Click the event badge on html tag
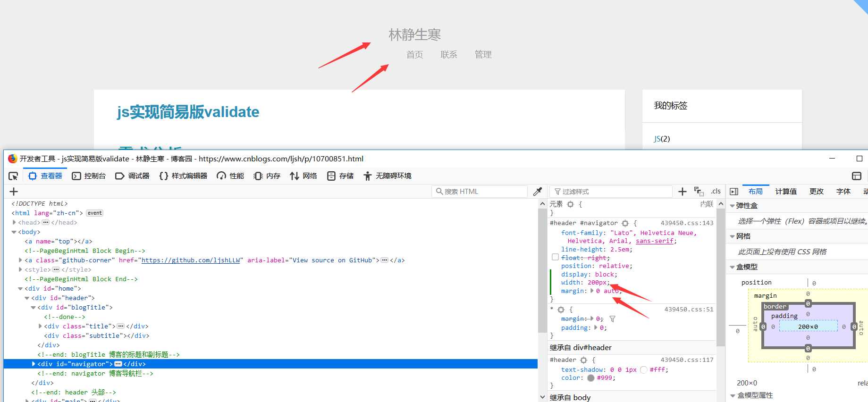 click(94, 213)
